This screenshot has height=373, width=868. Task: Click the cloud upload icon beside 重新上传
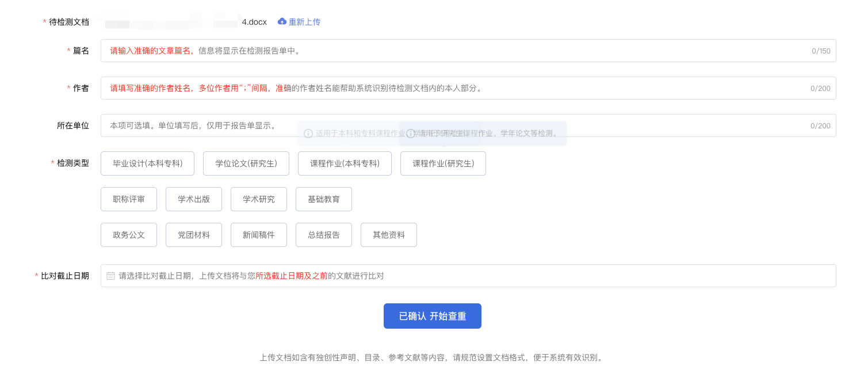282,22
